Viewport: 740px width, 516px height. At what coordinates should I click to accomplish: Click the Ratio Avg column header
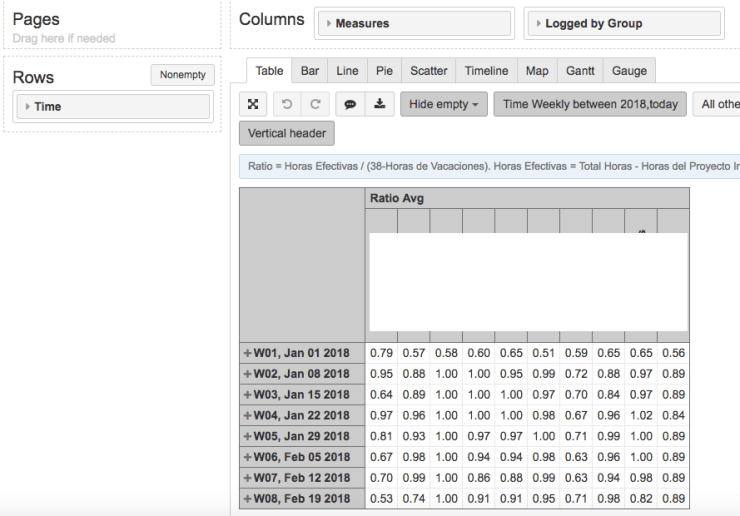[397, 198]
